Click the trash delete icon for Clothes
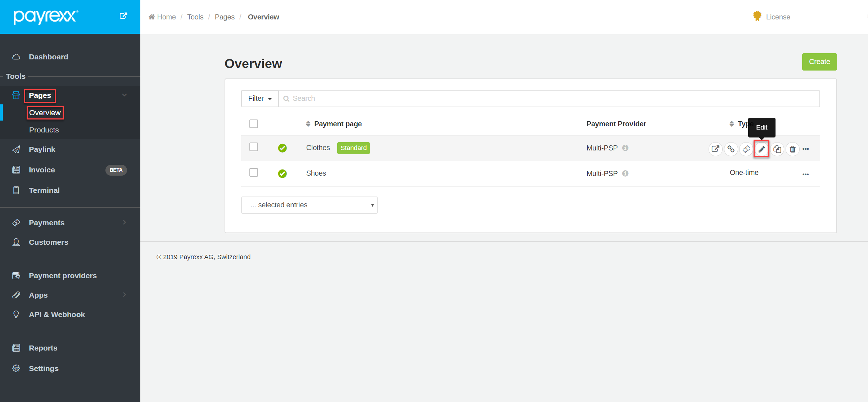This screenshot has width=868, height=402. pos(792,149)
